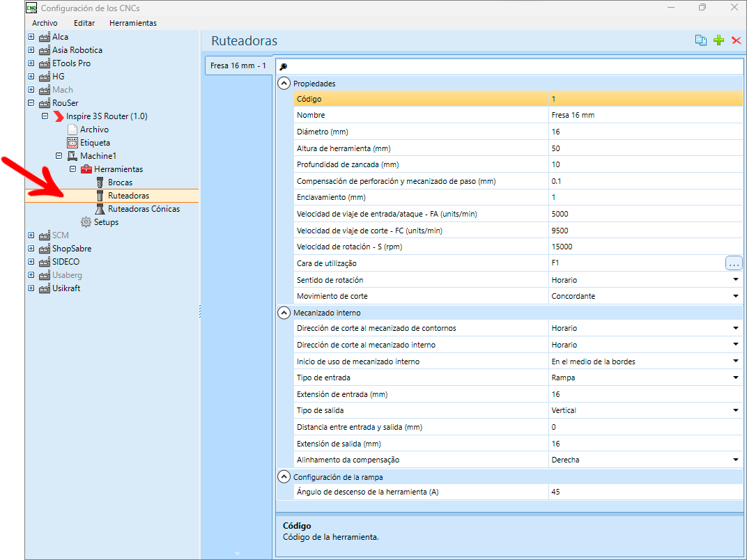The height and width of the screenshot is (560, 747).
Task: Open Dirección de corte al mecanizado interno dropdown
Action: [x=736, y=345]
